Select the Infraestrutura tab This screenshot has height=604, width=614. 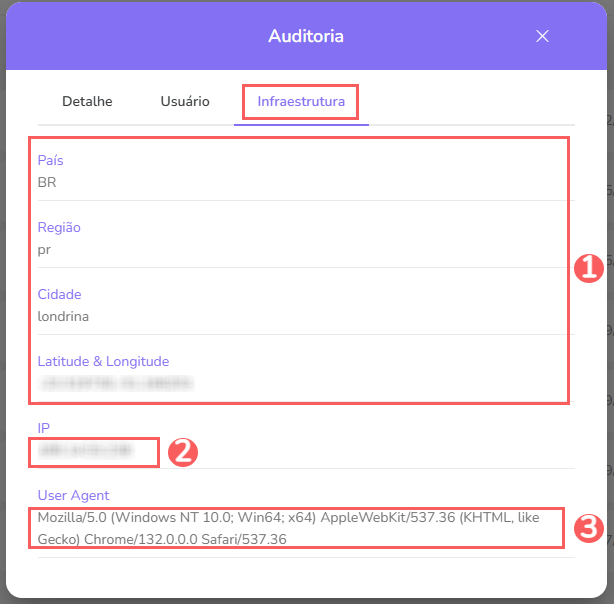pyautogui.click(x=301, y=101)
